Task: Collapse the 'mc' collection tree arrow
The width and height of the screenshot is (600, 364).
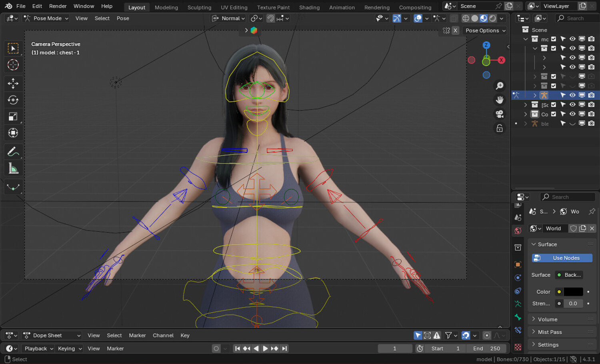Action: [526, 39]
